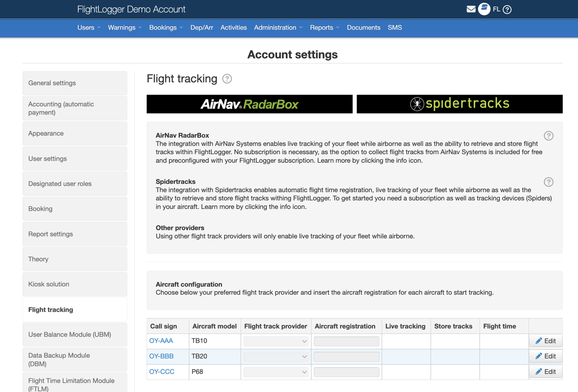Viewport: 578px width, 392px height.
Task: Click the aircraft registration field for OY-CCC
Action: (346, 371)
